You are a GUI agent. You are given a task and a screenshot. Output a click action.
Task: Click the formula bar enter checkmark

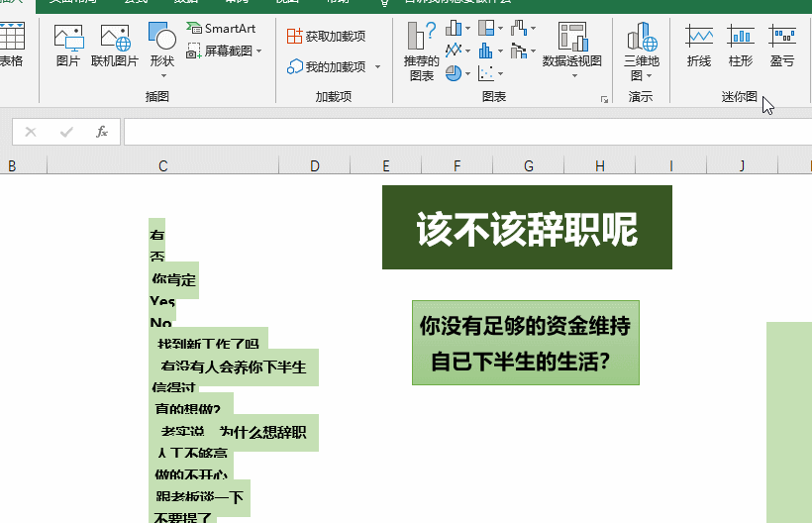tap(66, 132)
